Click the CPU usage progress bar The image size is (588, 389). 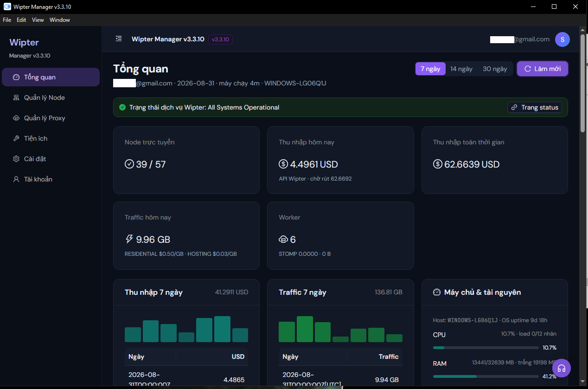coord(486,347)
